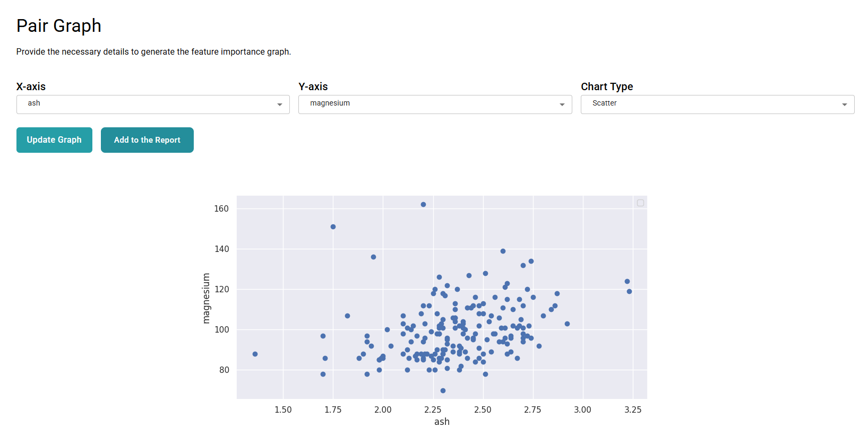Click the outlier point near magnesium 151
The image size is (868, 427).
(x=333, y=226)
